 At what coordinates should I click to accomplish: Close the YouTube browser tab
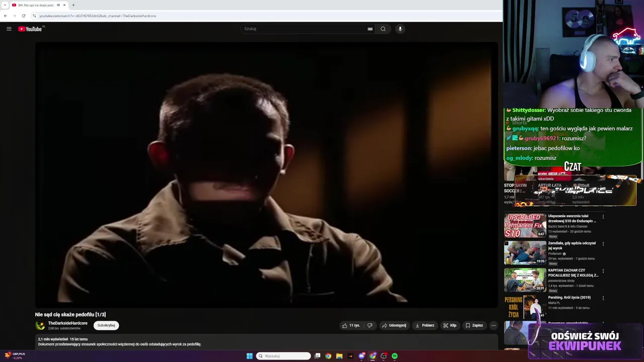tap(64, 5)
